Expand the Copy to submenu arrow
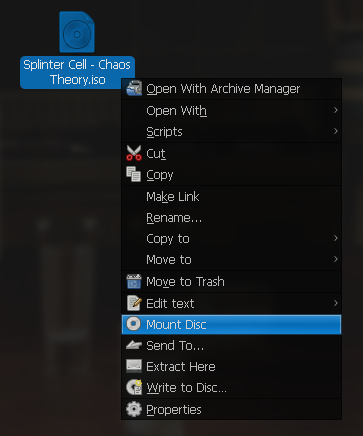The height and width of the screenshot is (436, 363). pos(336,238)
